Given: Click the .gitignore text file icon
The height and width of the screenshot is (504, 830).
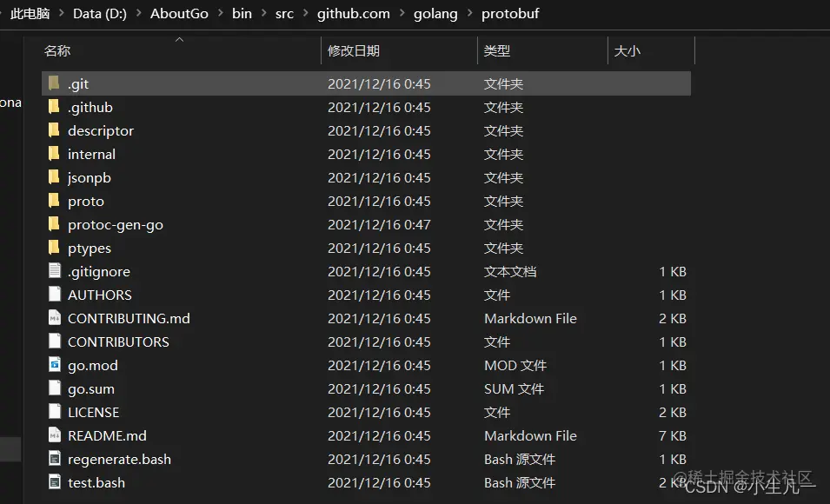Looking at the screenshot, I should [x=55, y=270].
